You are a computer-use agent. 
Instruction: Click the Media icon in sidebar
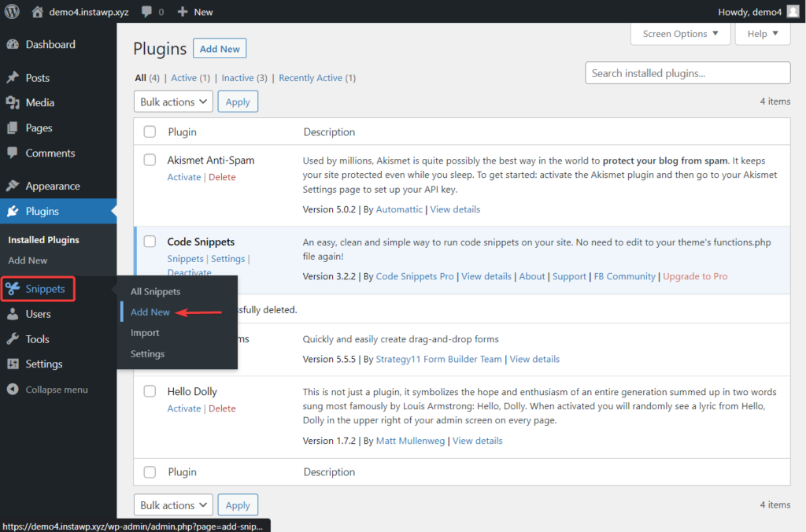[x=13, y=103]
